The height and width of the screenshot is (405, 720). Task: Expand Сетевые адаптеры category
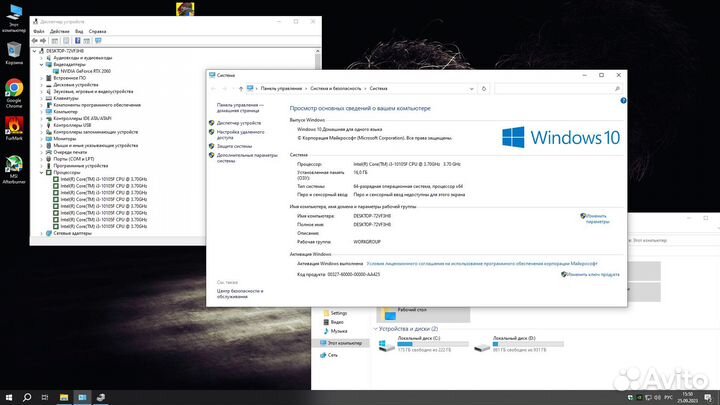(x=41, y=233)
